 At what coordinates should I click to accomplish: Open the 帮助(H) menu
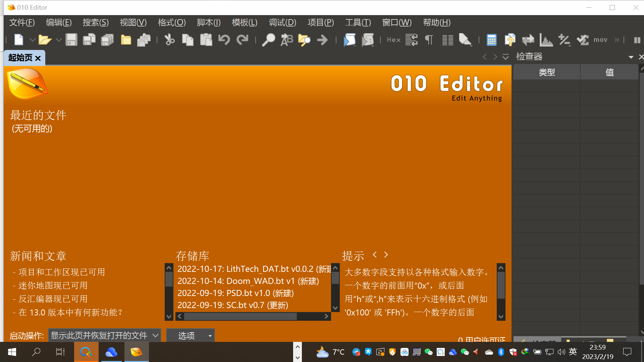coord(437,22)
